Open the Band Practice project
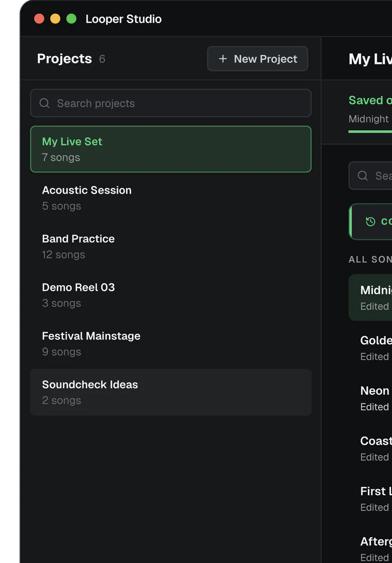392x563 pixels. pos(170,246)
